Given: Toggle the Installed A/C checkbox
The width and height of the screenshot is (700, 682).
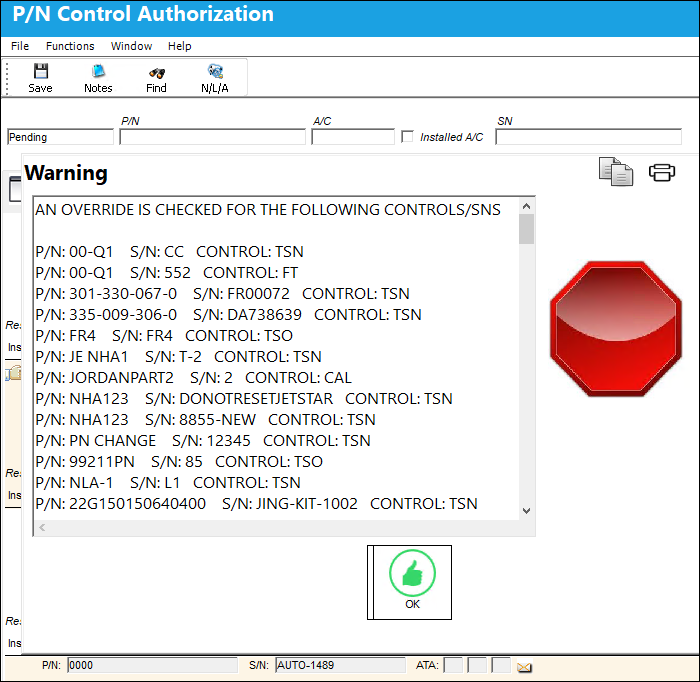Looking at the screenshot, I should [x=407, y=137].
